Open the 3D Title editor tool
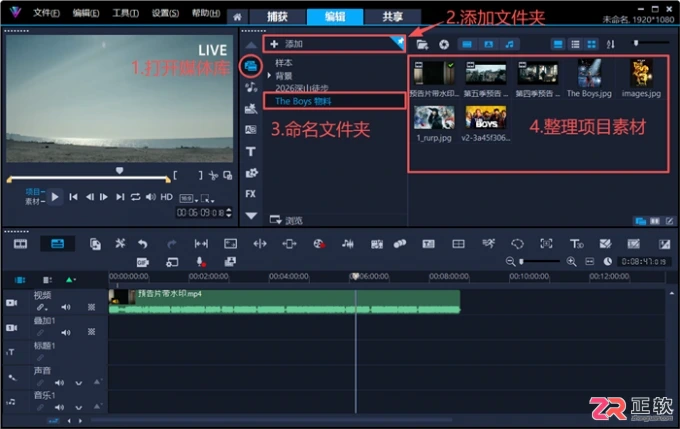This screenshot has height=429, width=680. point(576,244)
